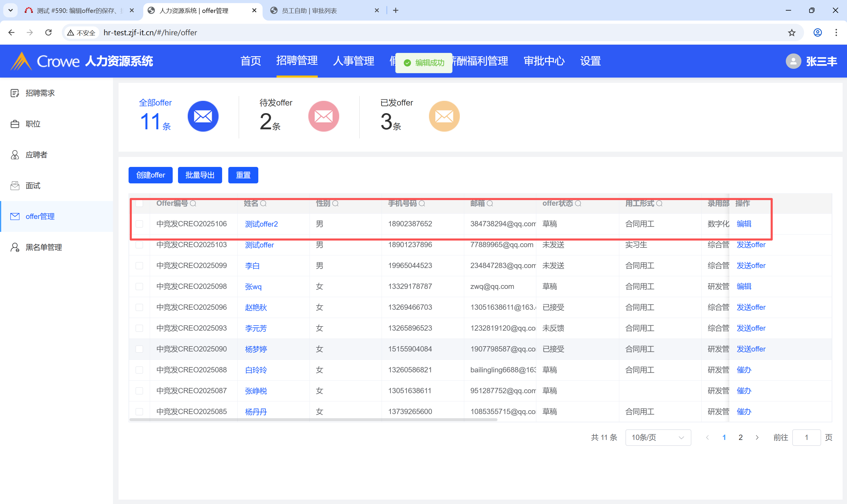Click the blue 全部offer envelope icon

point(203,116)
